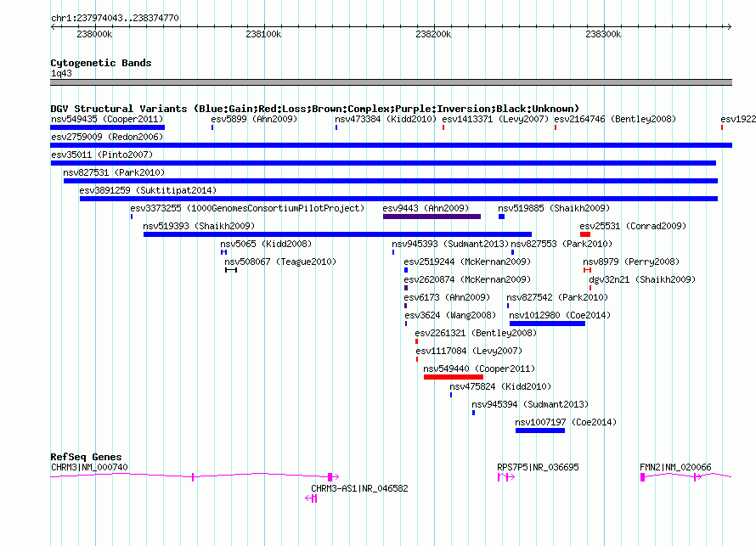Click the black nsv508067 bracket glyph

(x=231, y=270)
